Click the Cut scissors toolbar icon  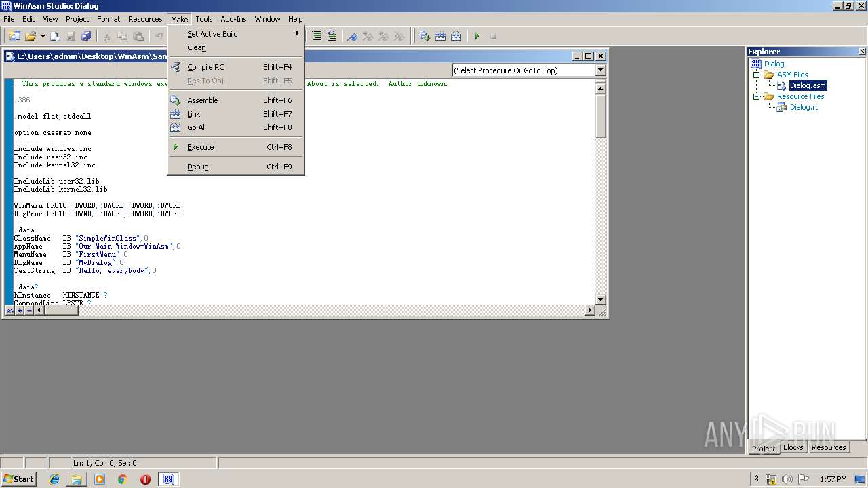tap(106, 36)
